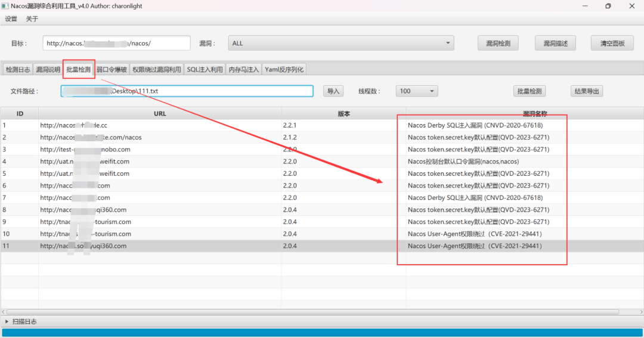Switch to the 弱口令爆破 tab
Image resolution: width=644 pixels, height=338 pixels.
point(112,69)
